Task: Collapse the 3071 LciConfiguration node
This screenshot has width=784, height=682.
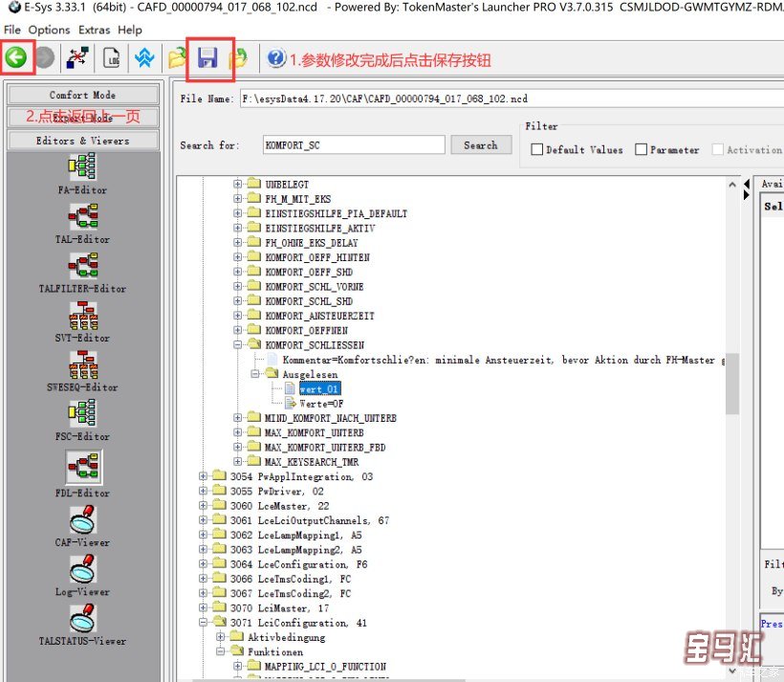Action: (x=203, y=623)
